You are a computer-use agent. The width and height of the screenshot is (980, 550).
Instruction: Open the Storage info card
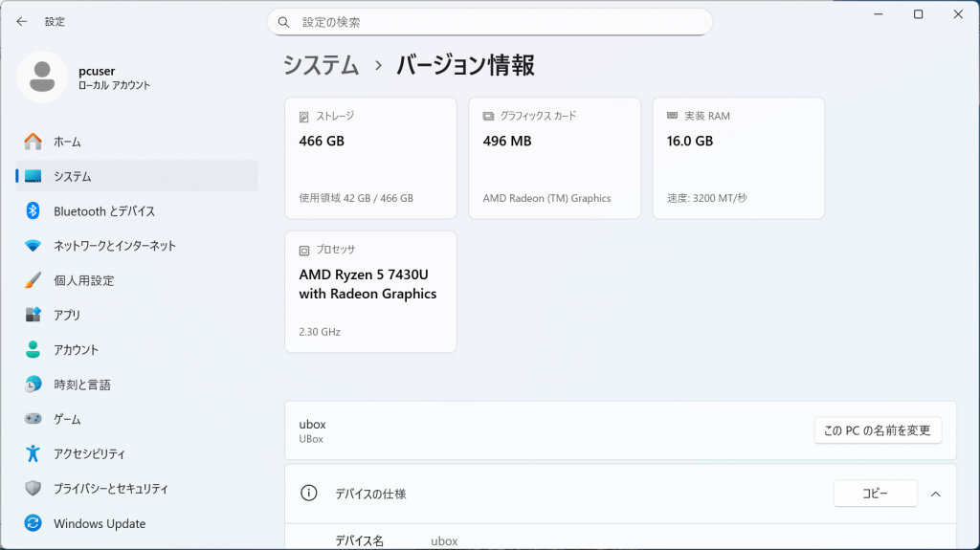pyautogui.click(x=370, y=158)
